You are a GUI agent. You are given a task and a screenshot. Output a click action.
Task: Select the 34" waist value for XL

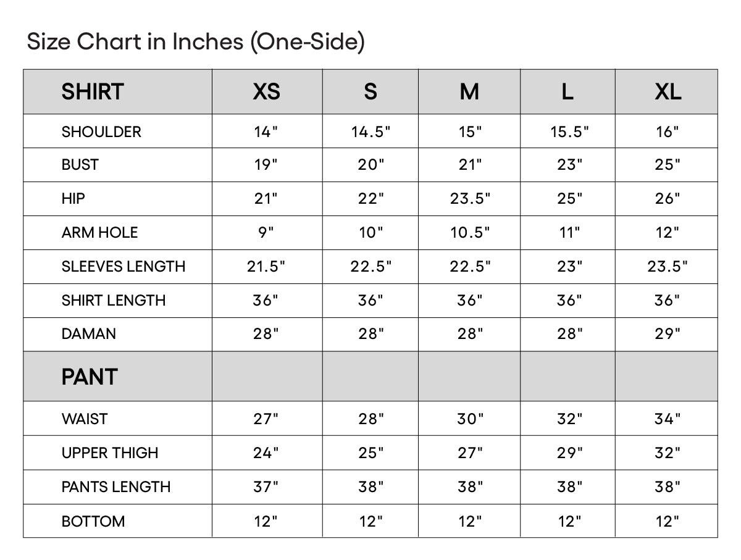click(x=668, y=419)
